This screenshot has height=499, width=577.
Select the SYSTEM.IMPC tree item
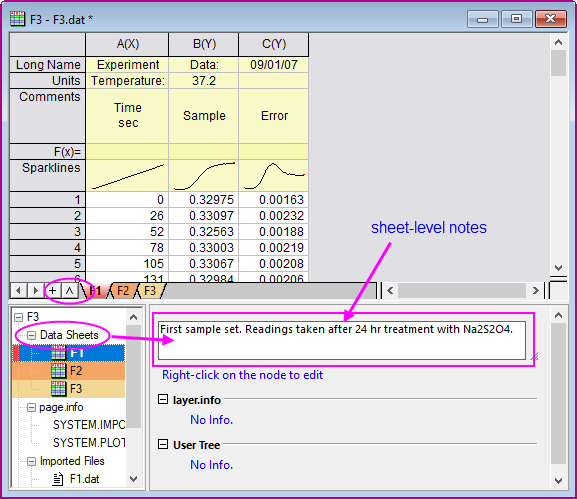click(x=89, y=425)
